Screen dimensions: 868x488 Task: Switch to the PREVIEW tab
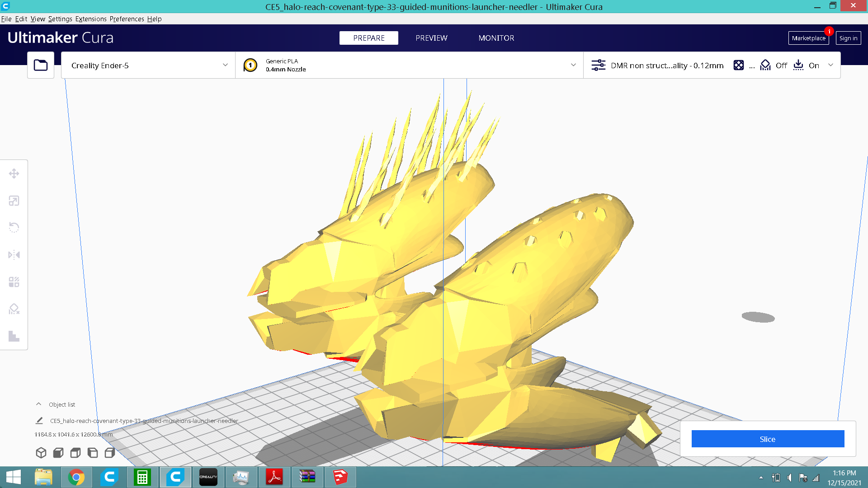pos(431,38)
